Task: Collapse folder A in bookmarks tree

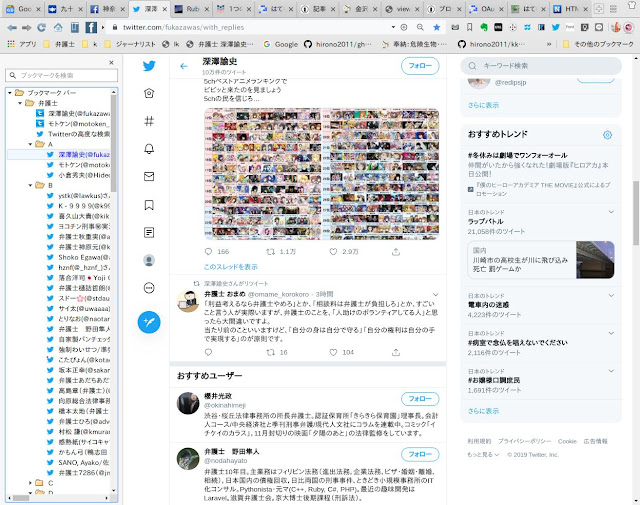Action: [30, 144]
